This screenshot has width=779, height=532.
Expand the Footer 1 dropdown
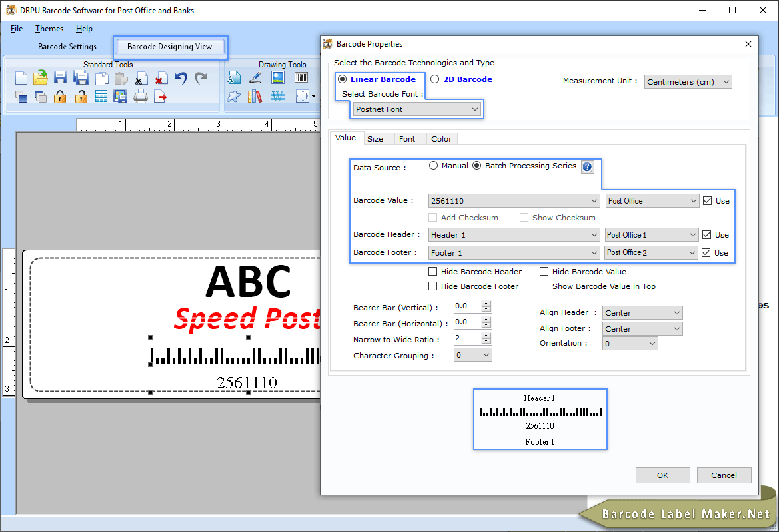(514, 252)
